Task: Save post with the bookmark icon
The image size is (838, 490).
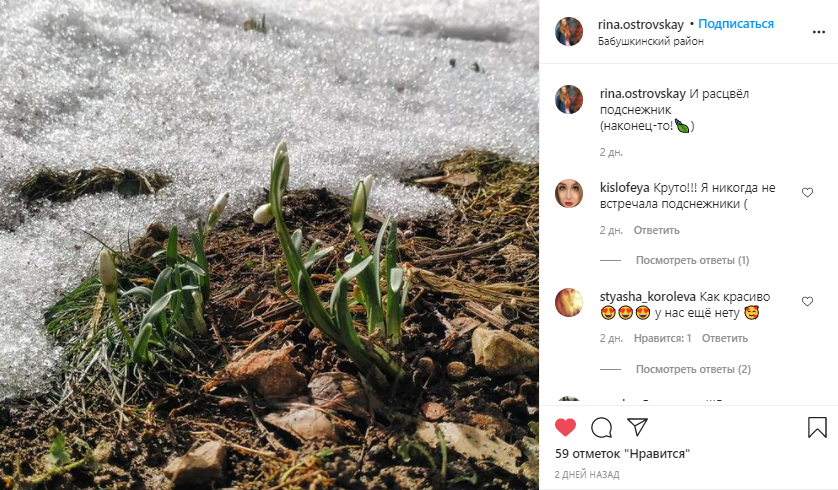Action: pos(817,427)
